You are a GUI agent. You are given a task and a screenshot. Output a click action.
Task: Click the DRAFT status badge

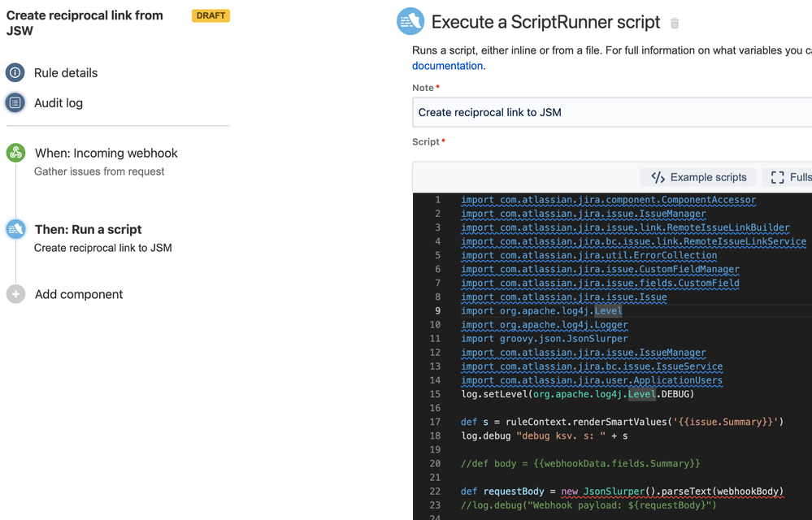click(x=211, y=15)
